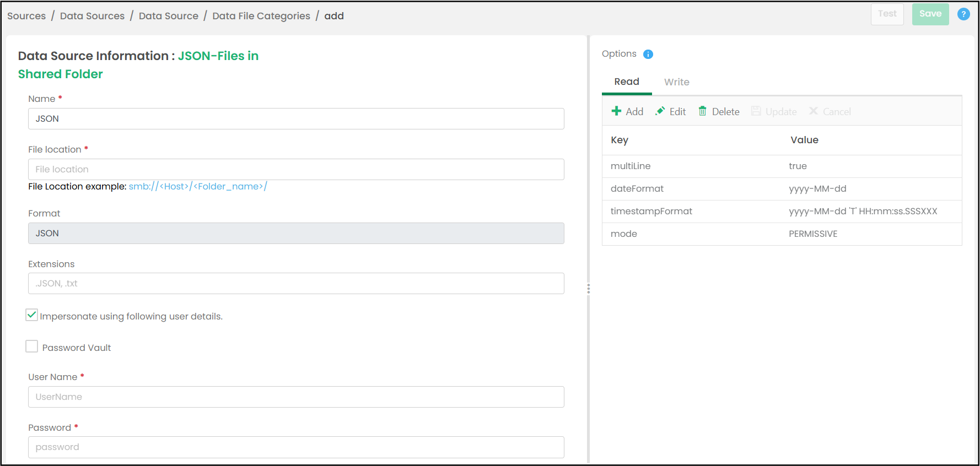The image size is (980, 466).
Task: Uncheck Impersonate using following user details
Action: click(32, 315)
